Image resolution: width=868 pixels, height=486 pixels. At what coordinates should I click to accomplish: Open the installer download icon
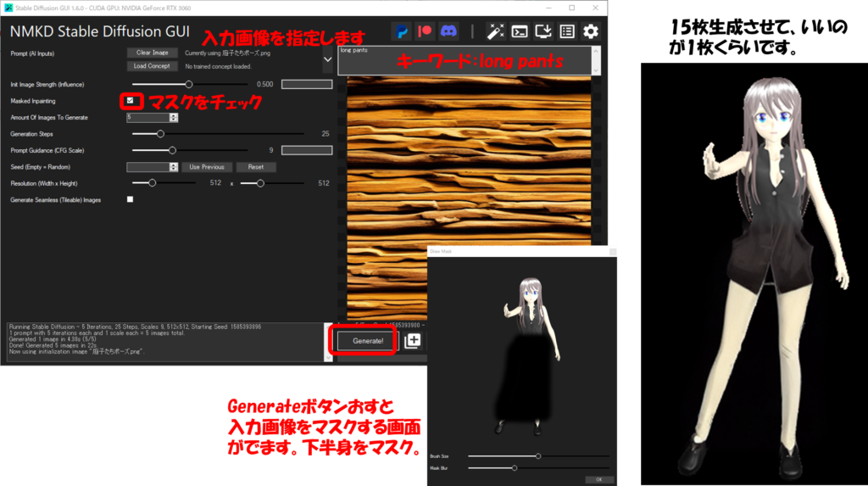pyautogui.click(x=543, y=31)
